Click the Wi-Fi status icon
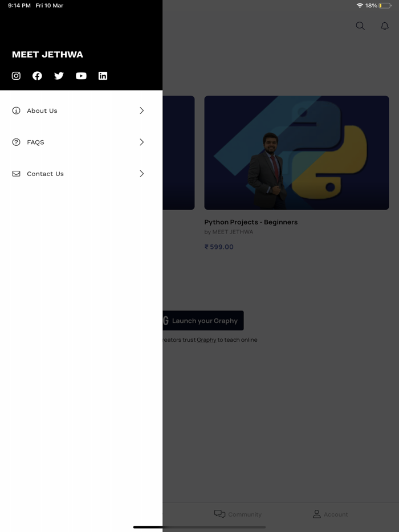399x532 pixels. coord(360,6)
